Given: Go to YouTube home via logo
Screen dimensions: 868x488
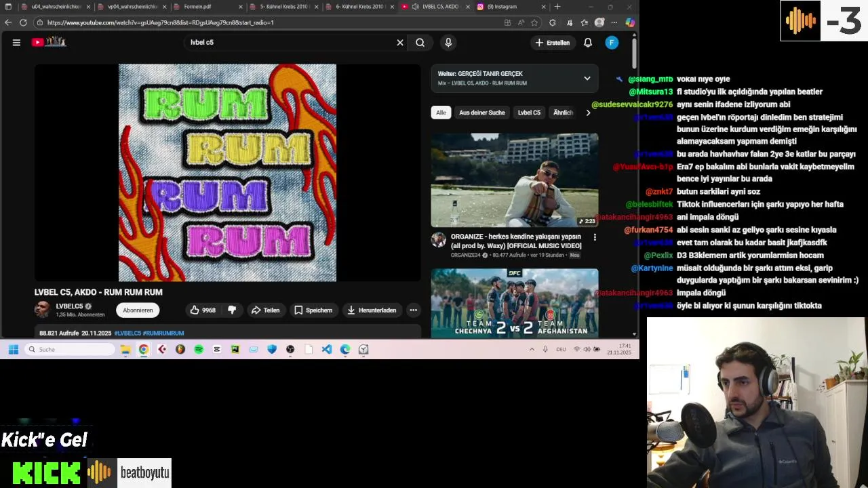Looking at the screenshot, I should 48,42.
